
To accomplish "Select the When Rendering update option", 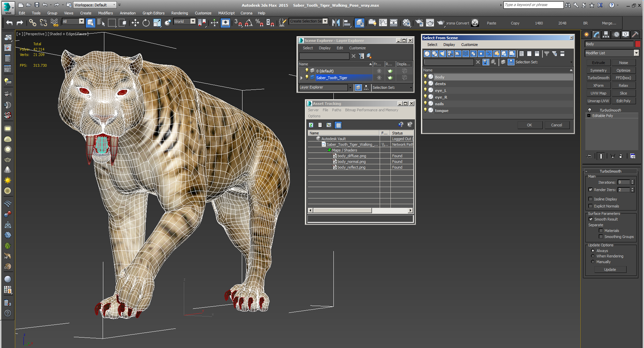I will point(593,256).
